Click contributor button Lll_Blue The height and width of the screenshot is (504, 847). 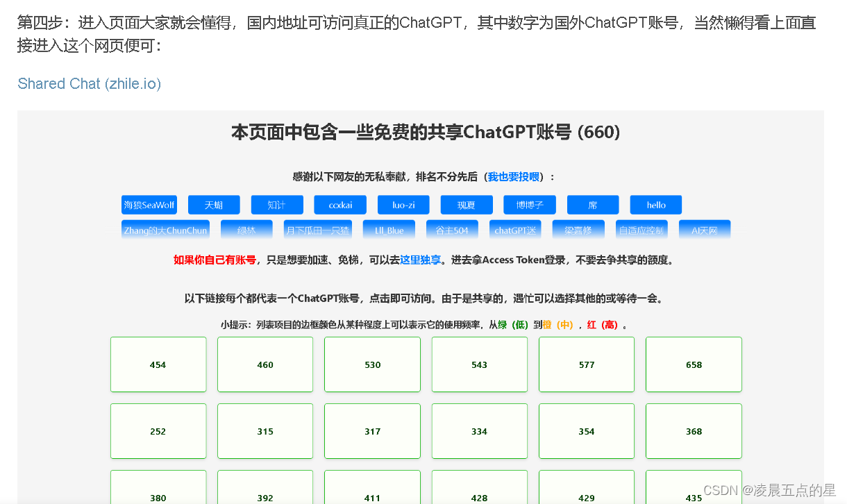389,230
